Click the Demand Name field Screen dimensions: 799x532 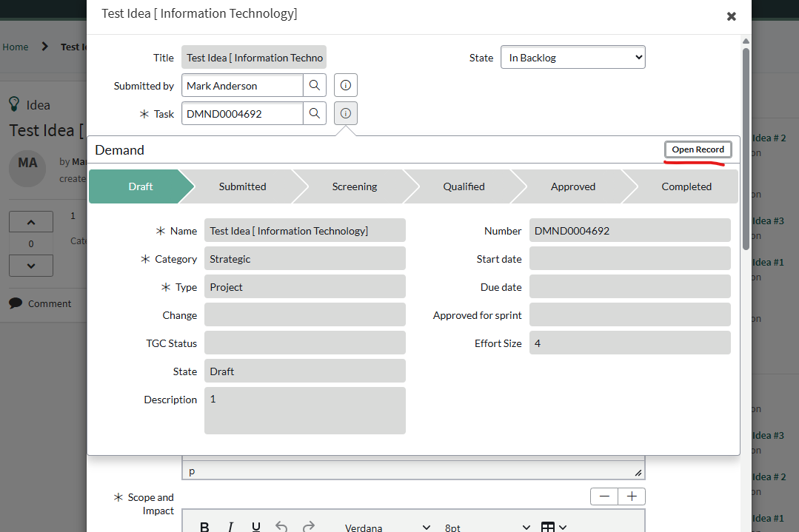point(305,231)
